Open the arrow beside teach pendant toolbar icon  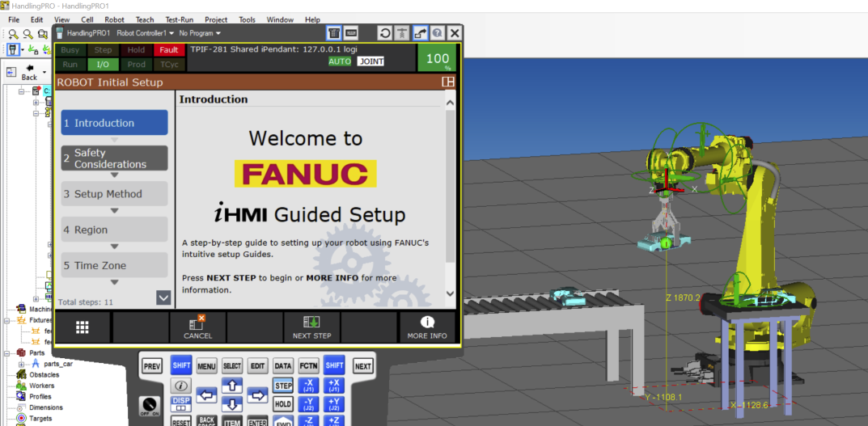pos(23,50)
